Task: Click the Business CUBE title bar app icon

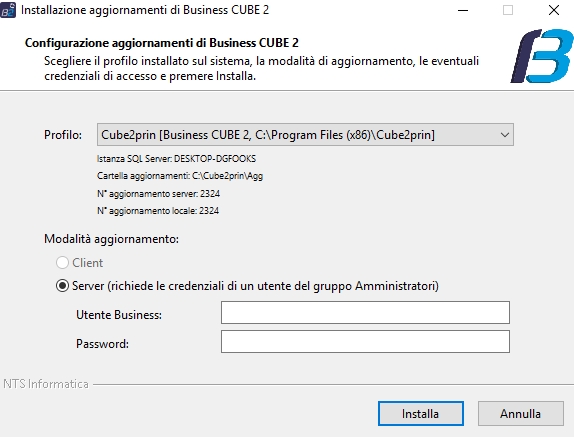Action: point(8,10)
